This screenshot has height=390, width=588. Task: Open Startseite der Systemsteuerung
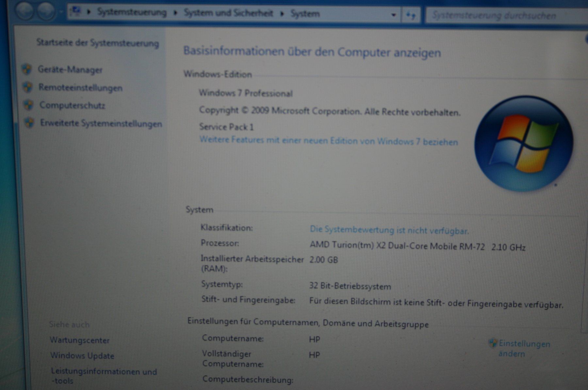click(98, 43)
